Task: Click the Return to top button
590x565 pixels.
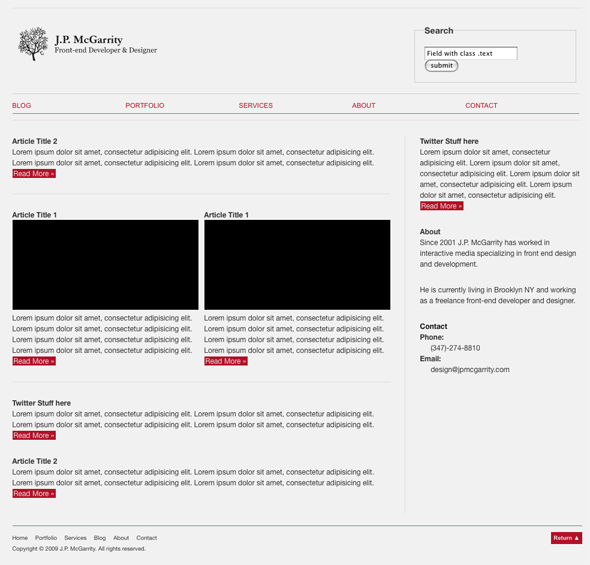Action: point(566,538)
